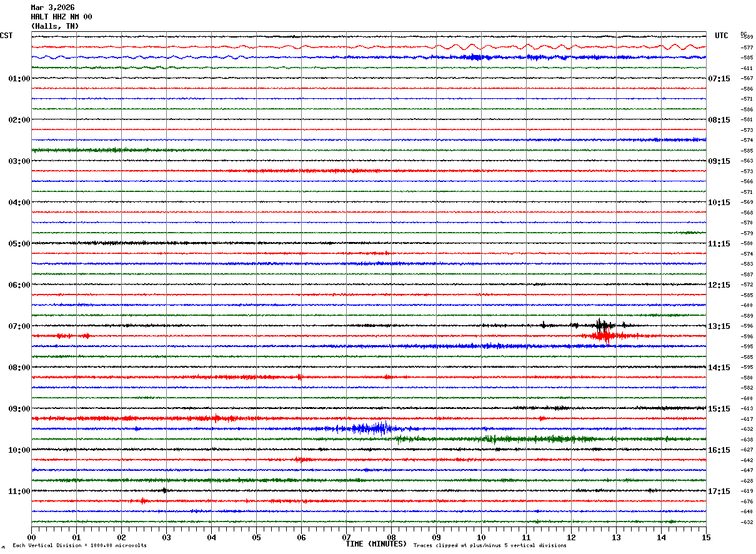Click the large black seismic burst on 07:00 trace
Viewport: 756px width, 554px height.
[x=602, y=325]
